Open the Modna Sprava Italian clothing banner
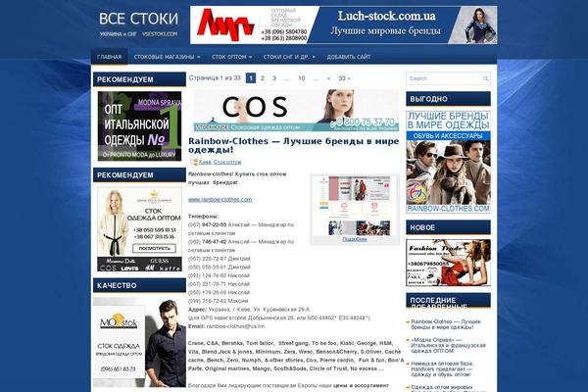The image size is (588, 392). coord(139,126)
